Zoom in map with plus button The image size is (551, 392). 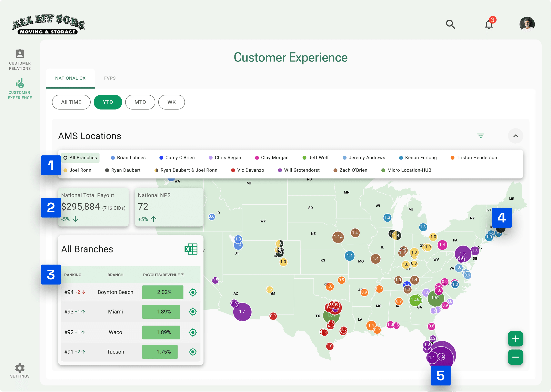(x=515, y=339)
